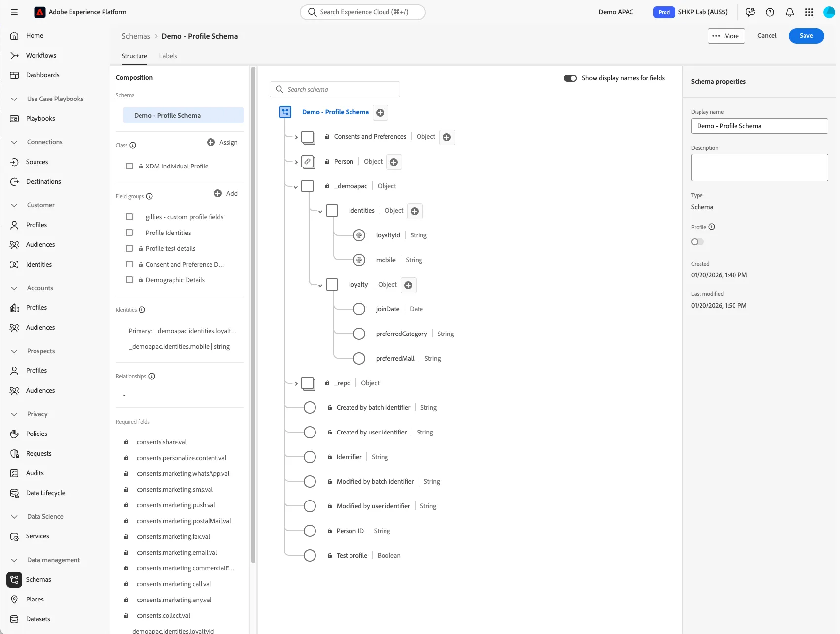Collapse the identities object node
This screenshot has width=840, height=634.
click(x=320, y=211)
